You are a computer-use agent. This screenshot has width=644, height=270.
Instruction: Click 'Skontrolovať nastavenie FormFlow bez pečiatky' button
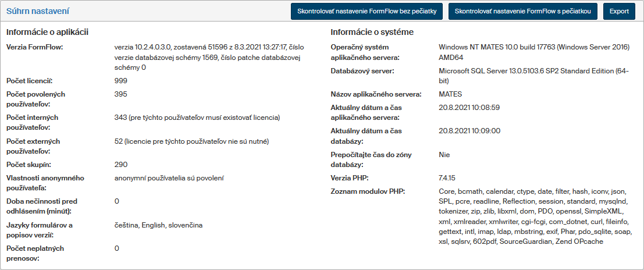coord(367,11)
